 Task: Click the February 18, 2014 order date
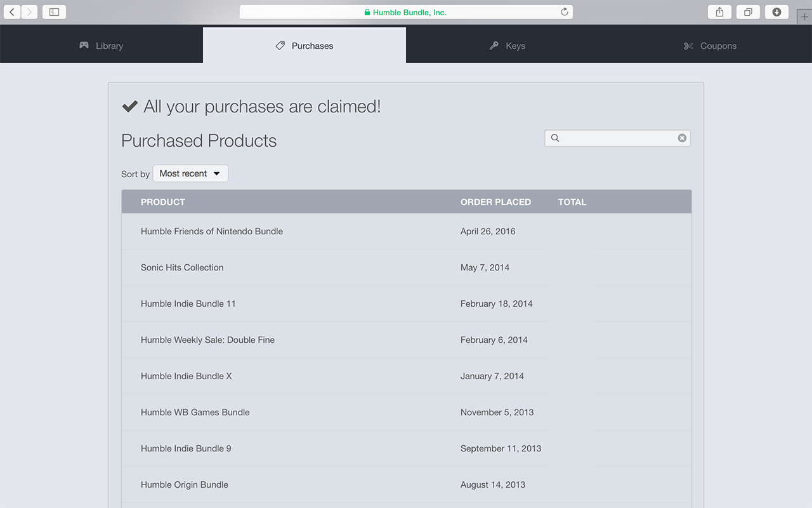(x=496, y=304)
